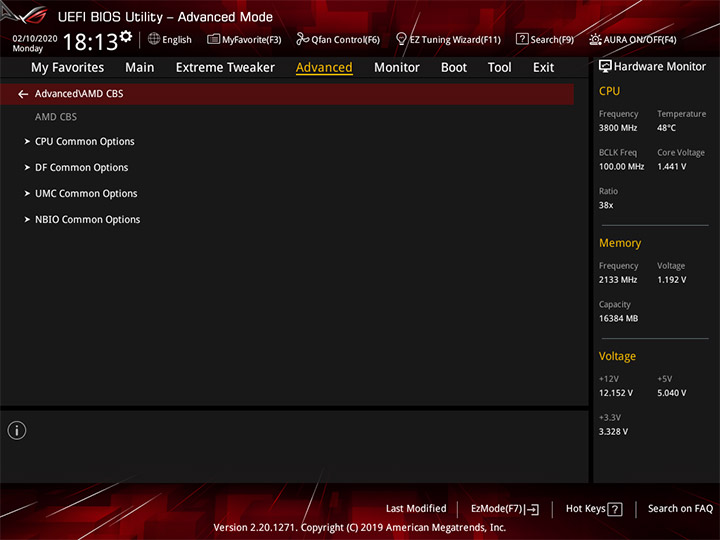Expand NBIO Common Options arrow
Screen dimensions: 720x540
[x=27, y=219]
